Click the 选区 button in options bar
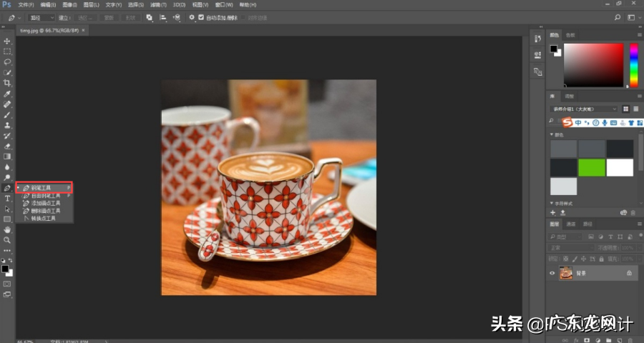This screenshot has height=343, width=644. click(x=84, y=17)
